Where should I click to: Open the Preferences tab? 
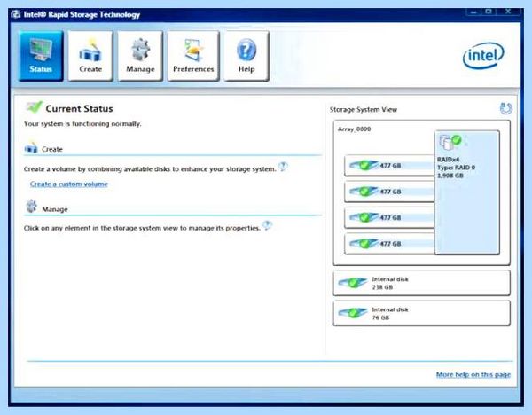(193, 56)
